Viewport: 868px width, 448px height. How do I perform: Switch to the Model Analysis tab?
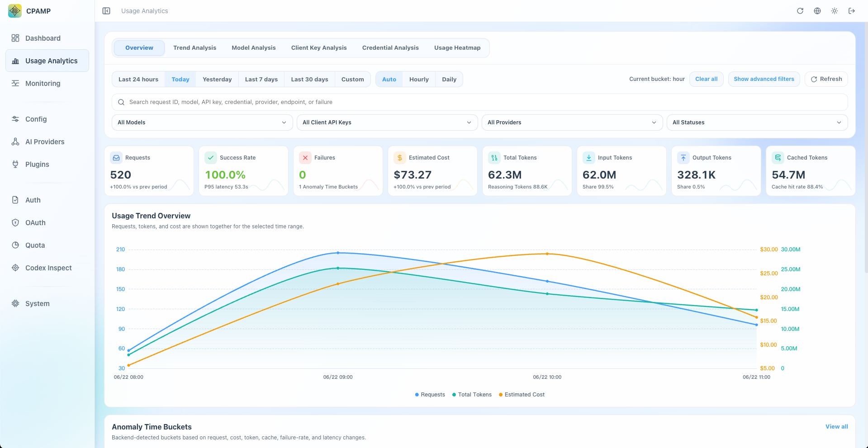pos(254,48)
